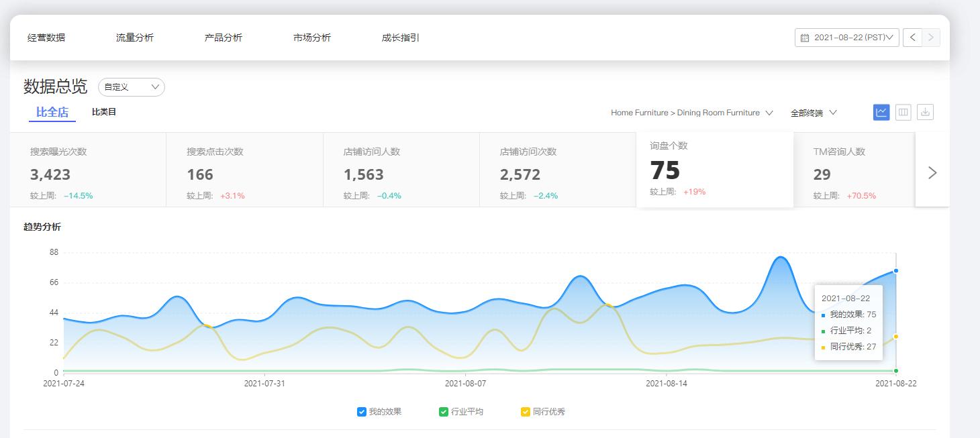This screenshot has width=980, height=438.
Task: Expand the 自定义 period dropdown
Action: click(132, 87)
